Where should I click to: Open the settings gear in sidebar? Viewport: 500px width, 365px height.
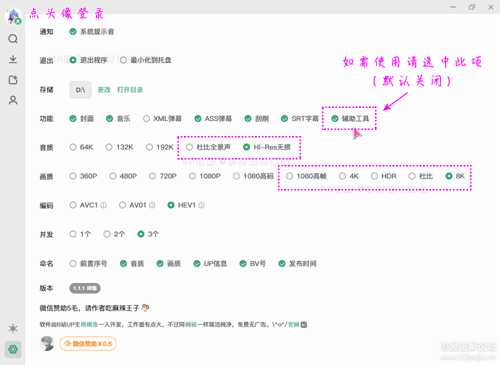coord(13,349)
